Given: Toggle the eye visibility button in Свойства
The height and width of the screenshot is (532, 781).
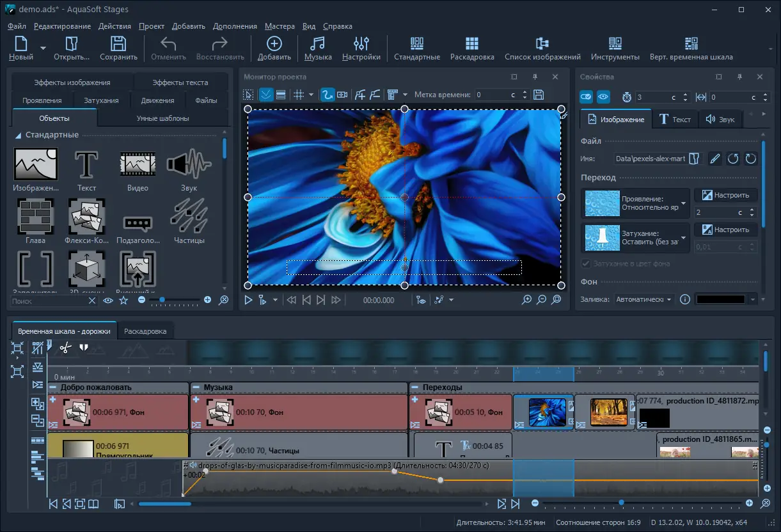Looking at the screenshot, I should [603, 97].
